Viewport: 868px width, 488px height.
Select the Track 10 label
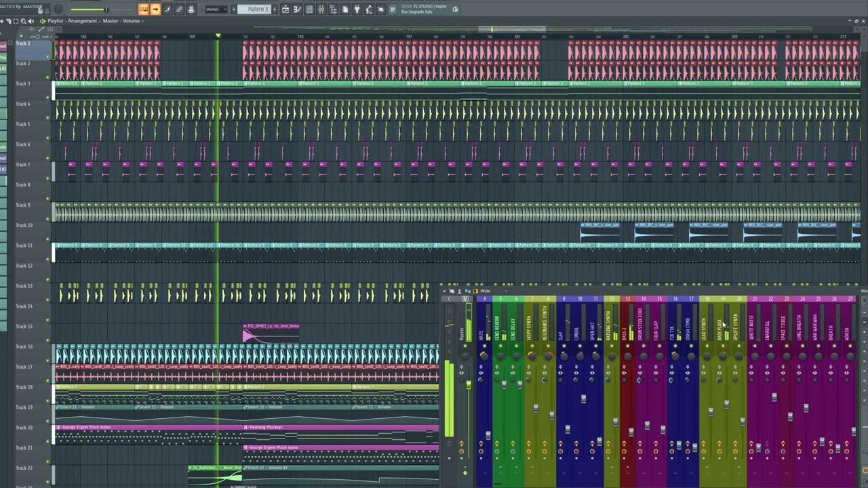tap(24, 225)
